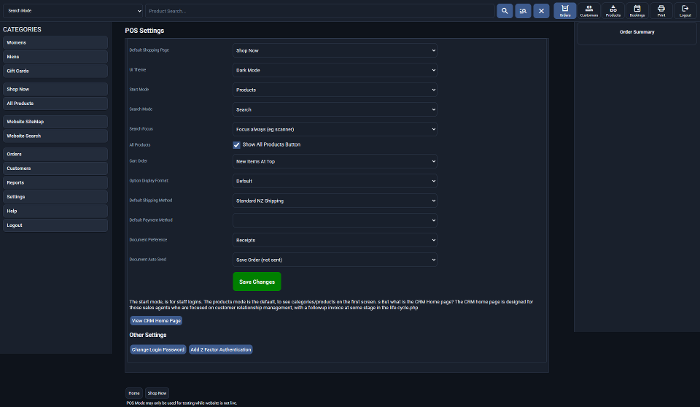Open Sort Order dropdown
This screenshot has height=407, width=700.
(x=335, y=161)
